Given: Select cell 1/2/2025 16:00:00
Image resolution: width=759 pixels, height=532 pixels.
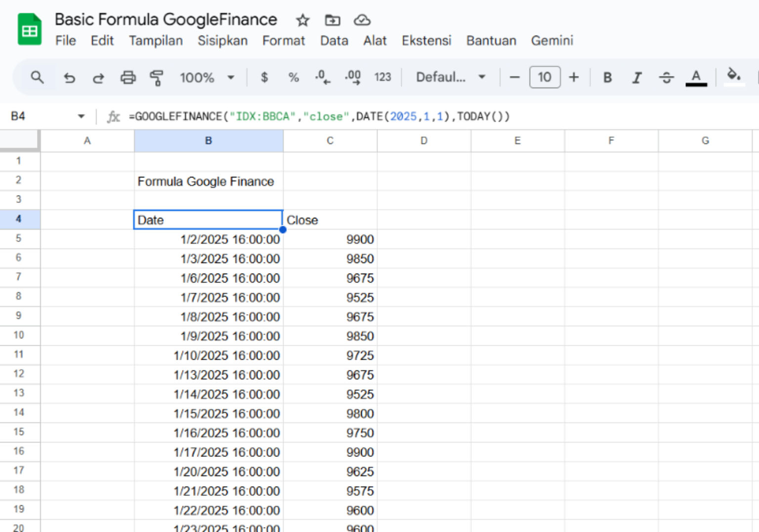Looking at the screenshot, I should click(x=209, y=240).
